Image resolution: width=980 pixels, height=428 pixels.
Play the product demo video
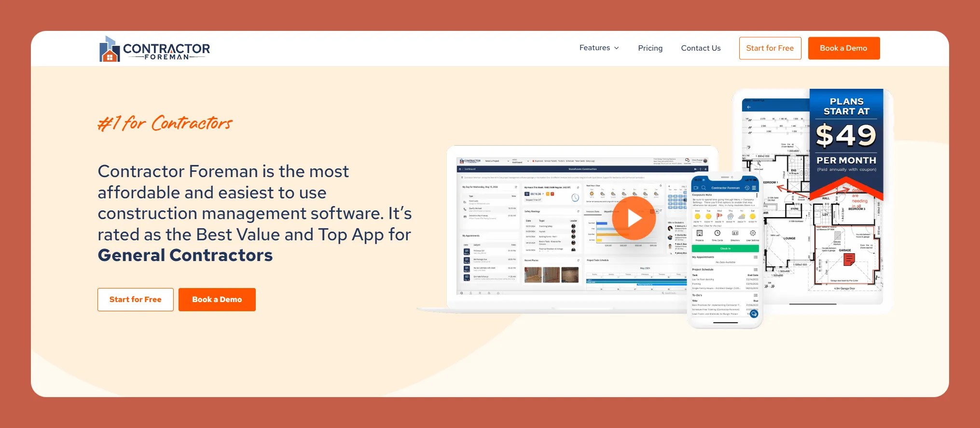(x=634, y=218)
